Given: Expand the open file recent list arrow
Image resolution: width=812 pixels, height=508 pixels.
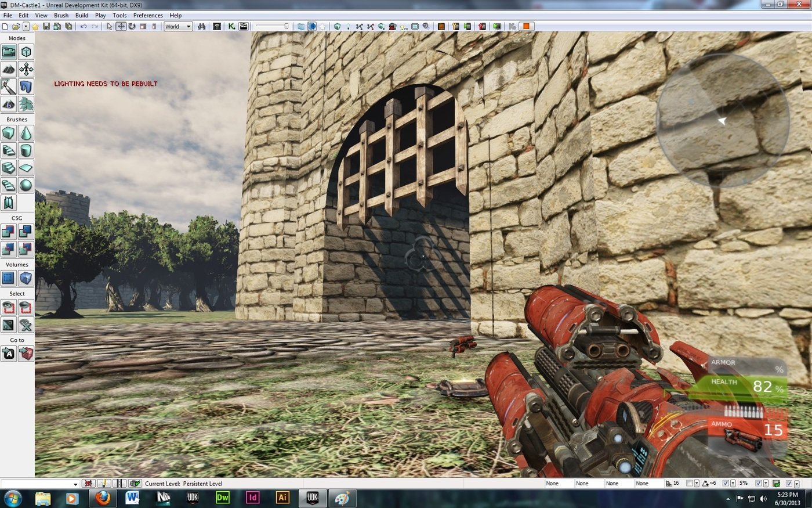Looking at the screenshot, I should coord(26,27).
